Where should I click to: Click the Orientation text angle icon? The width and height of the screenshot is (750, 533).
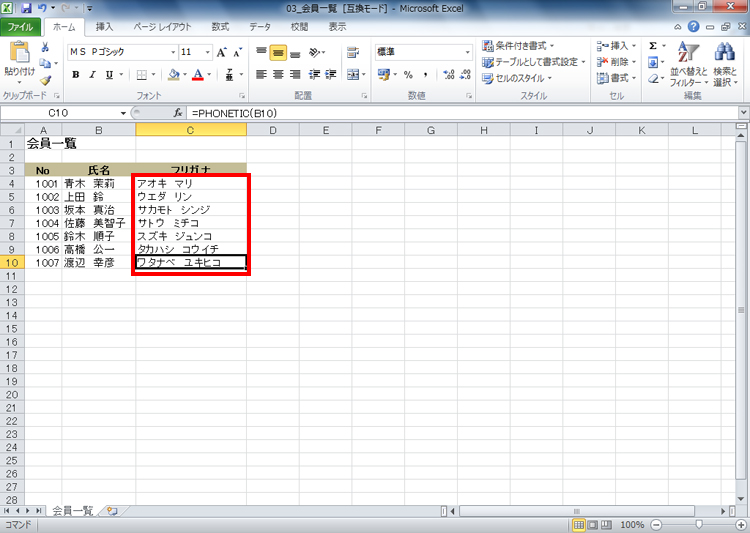[314, 52]
